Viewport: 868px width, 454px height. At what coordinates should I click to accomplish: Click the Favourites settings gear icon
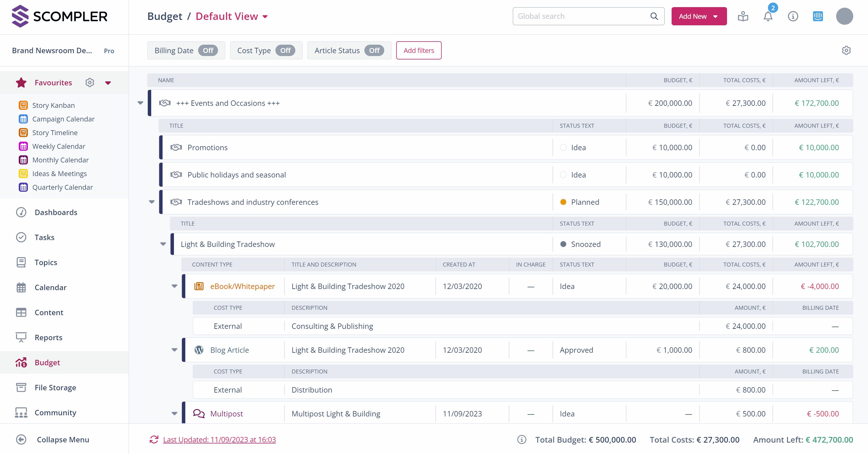90,83
